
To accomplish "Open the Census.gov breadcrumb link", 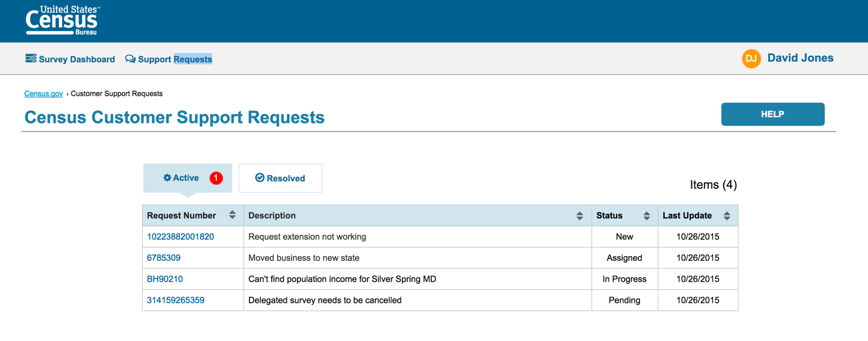I will point(43,93).
